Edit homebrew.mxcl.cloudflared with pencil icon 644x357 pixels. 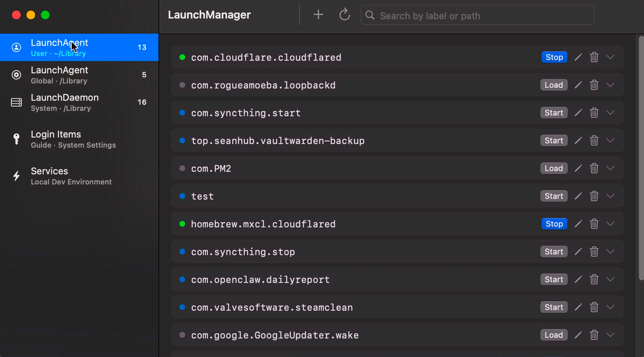(x=578, y=224)
